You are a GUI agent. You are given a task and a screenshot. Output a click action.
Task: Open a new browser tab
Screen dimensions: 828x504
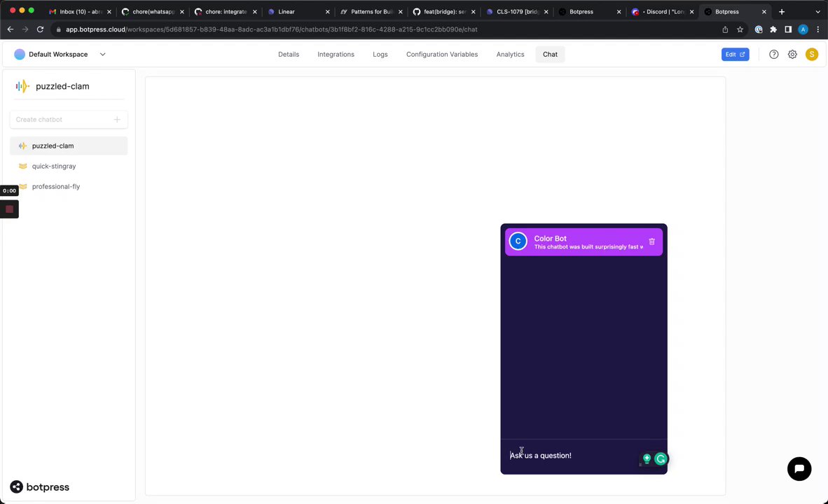782,12
